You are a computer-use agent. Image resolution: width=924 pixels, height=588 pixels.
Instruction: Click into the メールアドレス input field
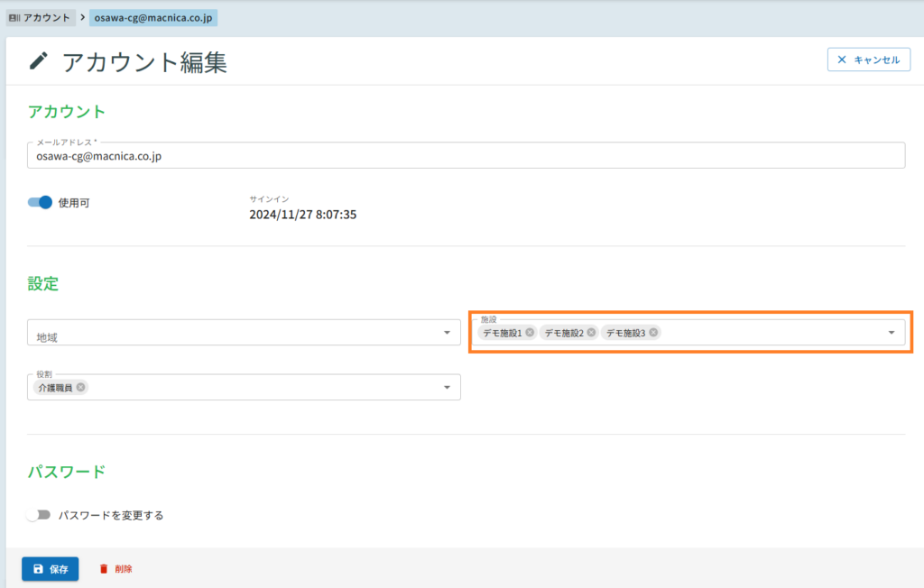[466, 155]
